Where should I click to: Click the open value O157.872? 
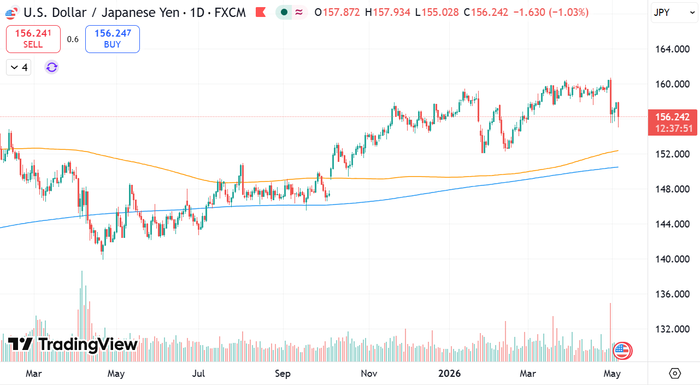pyautogui.click(x=337, y=13)
